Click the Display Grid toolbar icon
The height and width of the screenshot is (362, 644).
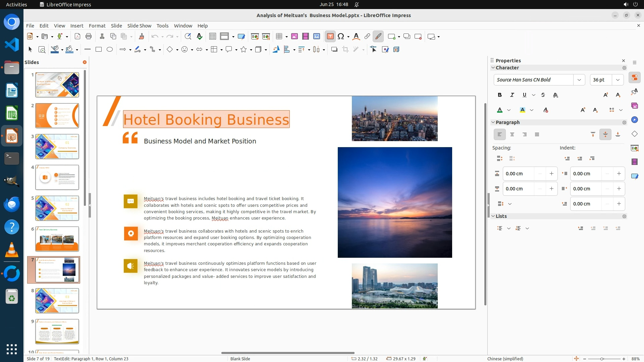tap(212, 37)
